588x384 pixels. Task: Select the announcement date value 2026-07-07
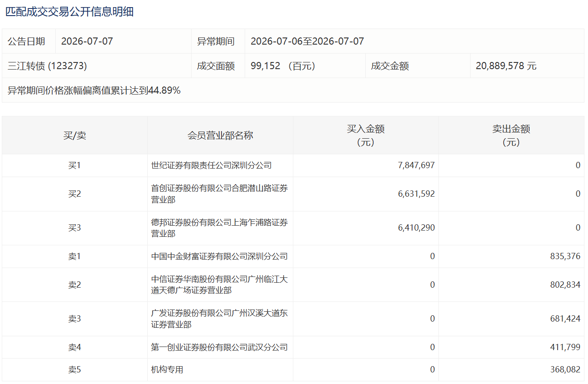click(x=87, y=41)
